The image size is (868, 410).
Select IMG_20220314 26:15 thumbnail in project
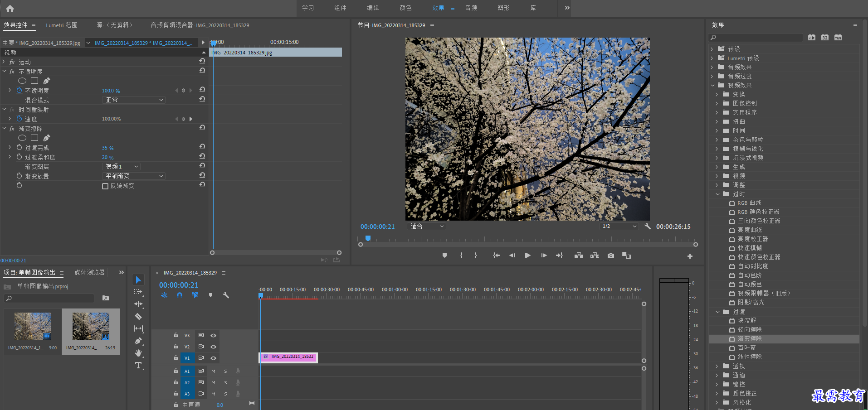click(x=91, y=326)
